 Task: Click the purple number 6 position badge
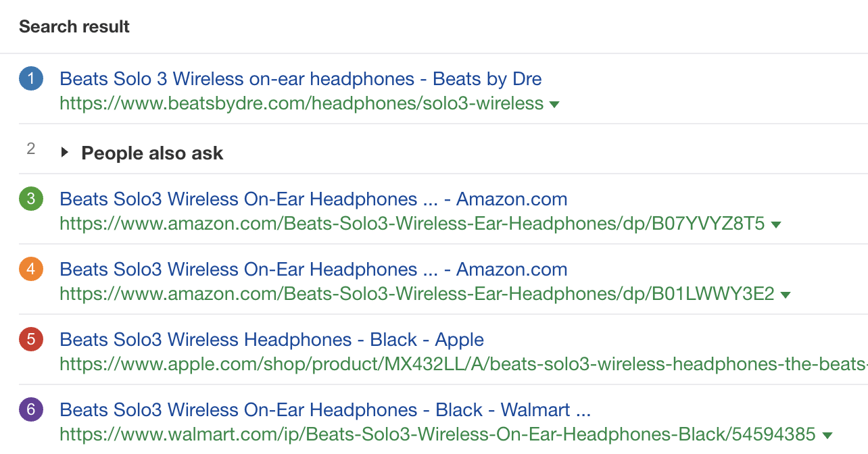31,410
